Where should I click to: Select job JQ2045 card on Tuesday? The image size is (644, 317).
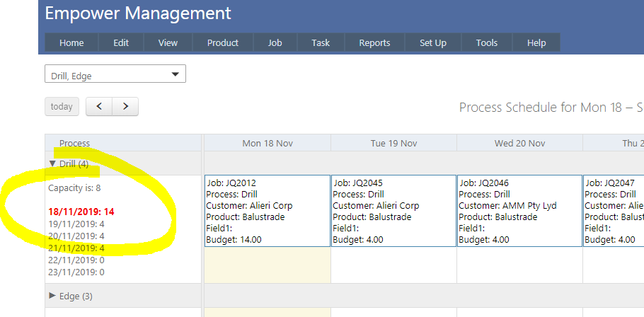pyautogui.click(x=393, y=211)
